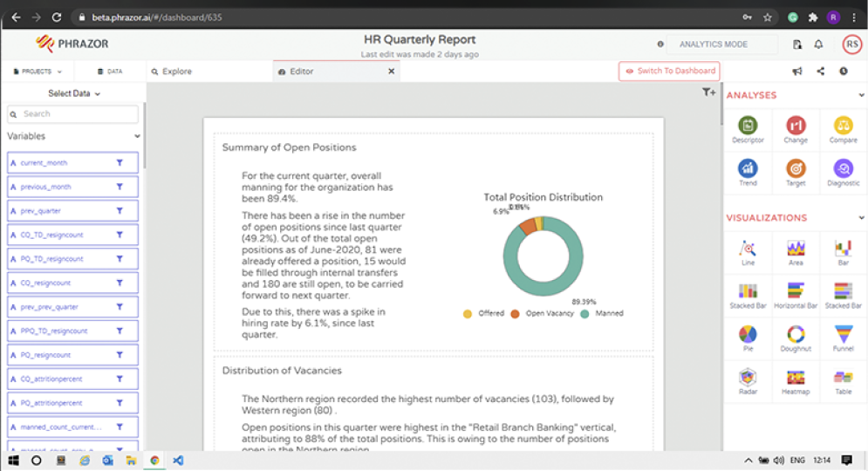Select the prev_prev_quarter variable
Screen dimensions: 868x471
coord(72,307)
